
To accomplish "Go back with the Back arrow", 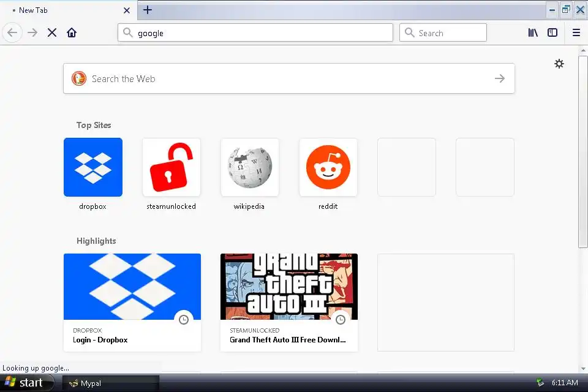I will point(12,32).
